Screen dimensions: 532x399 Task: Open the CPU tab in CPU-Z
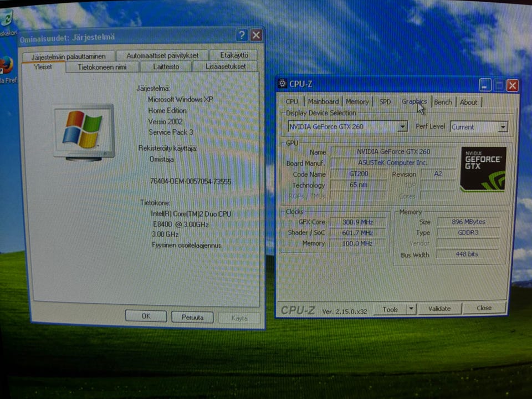point(291,101)
